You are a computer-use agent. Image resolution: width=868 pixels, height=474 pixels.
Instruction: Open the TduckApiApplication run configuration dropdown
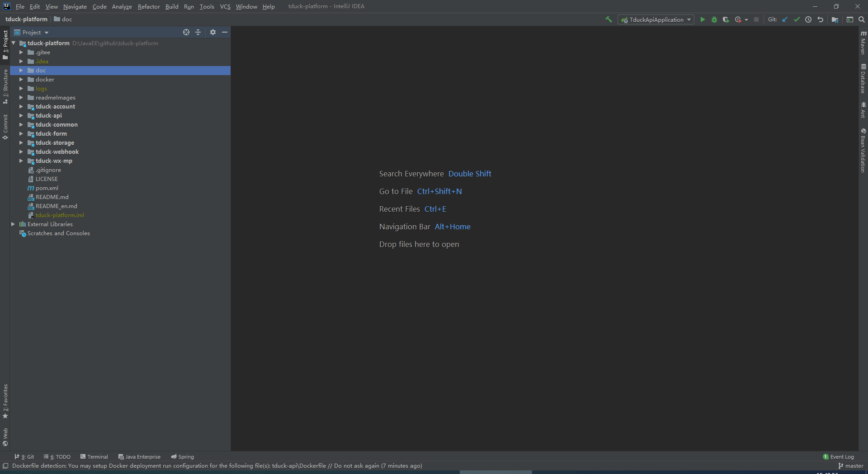click(656, 19)
